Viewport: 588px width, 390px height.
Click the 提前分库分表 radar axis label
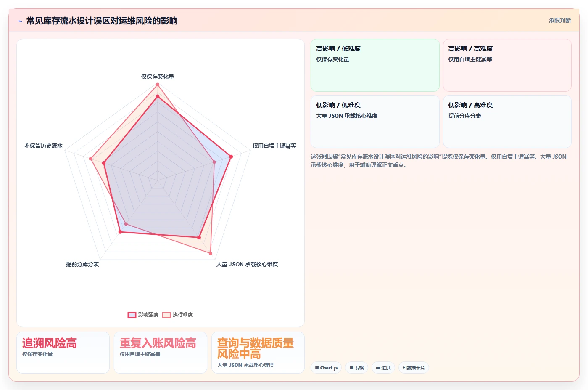coord(82,264)
